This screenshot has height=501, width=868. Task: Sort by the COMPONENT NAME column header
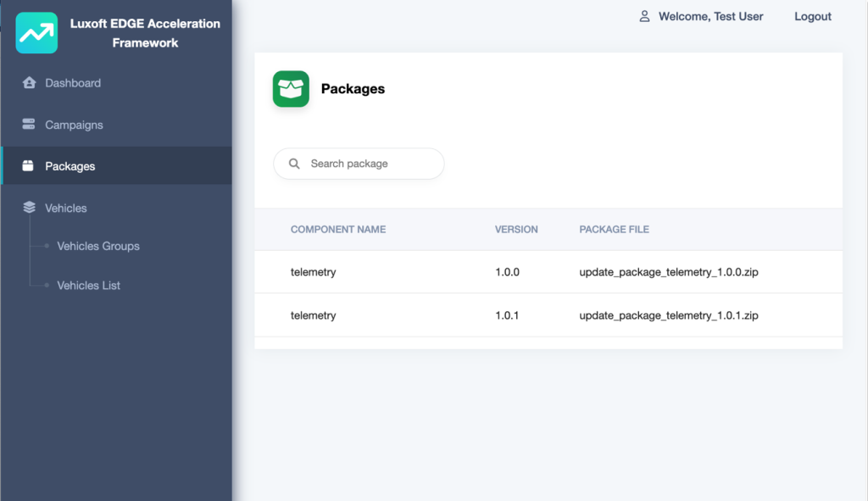(x=338, y=229)
